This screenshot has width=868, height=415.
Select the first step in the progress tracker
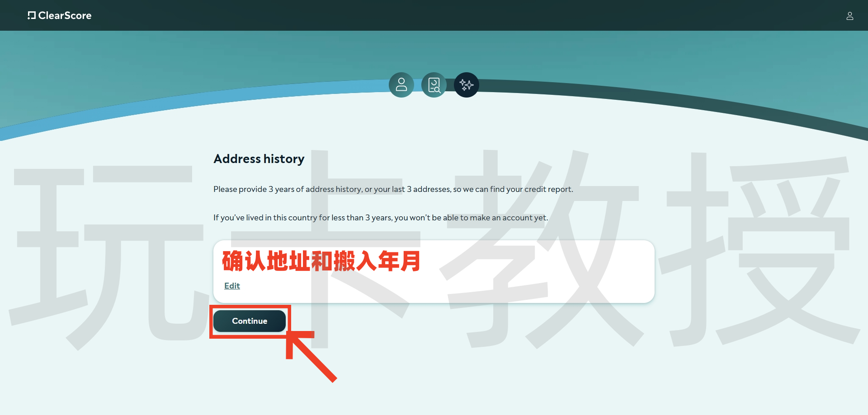[x=401, y=84]
